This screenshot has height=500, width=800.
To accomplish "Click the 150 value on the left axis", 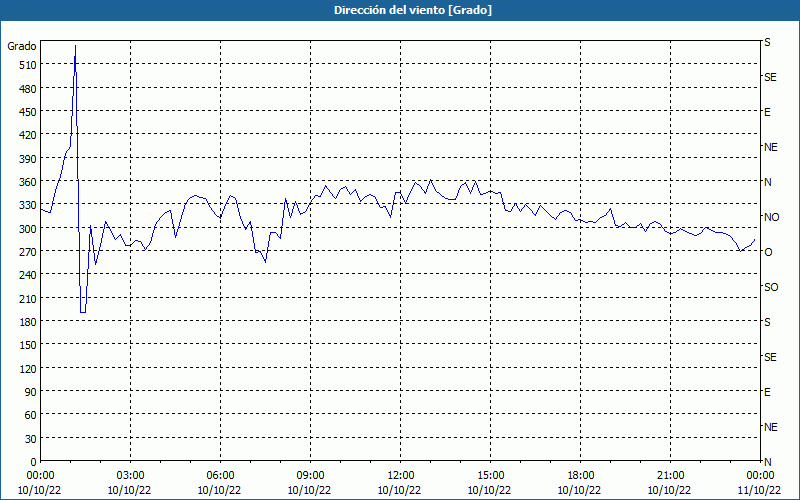I will pos(28,345).
